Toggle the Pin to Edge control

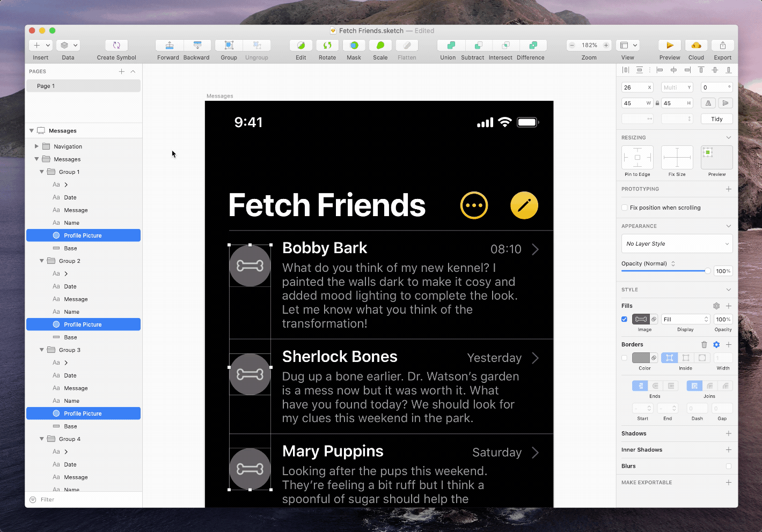click(x=638, y=158)
